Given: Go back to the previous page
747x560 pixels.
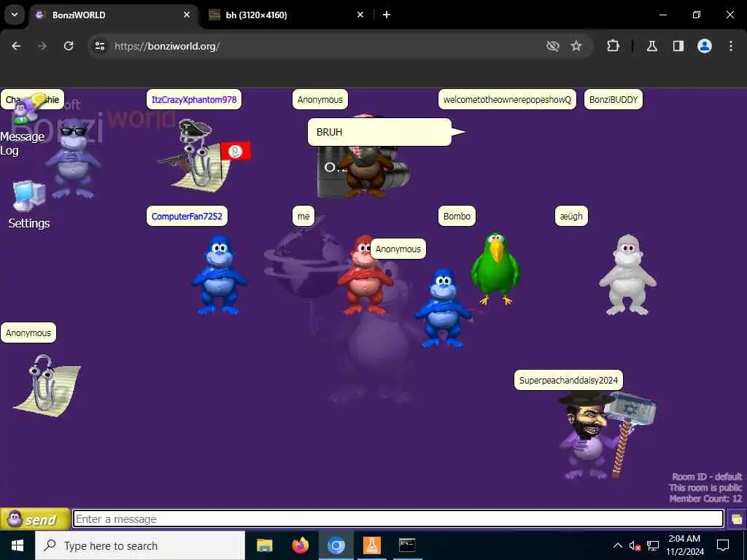Looking at the screenshot, I should point(16,46).
